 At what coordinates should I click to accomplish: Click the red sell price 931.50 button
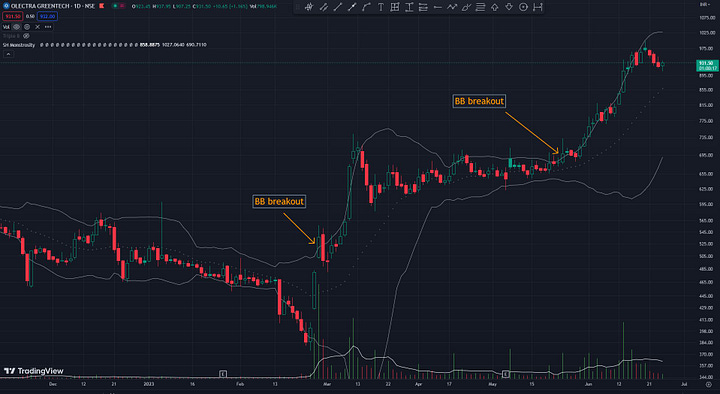point(13,16)
